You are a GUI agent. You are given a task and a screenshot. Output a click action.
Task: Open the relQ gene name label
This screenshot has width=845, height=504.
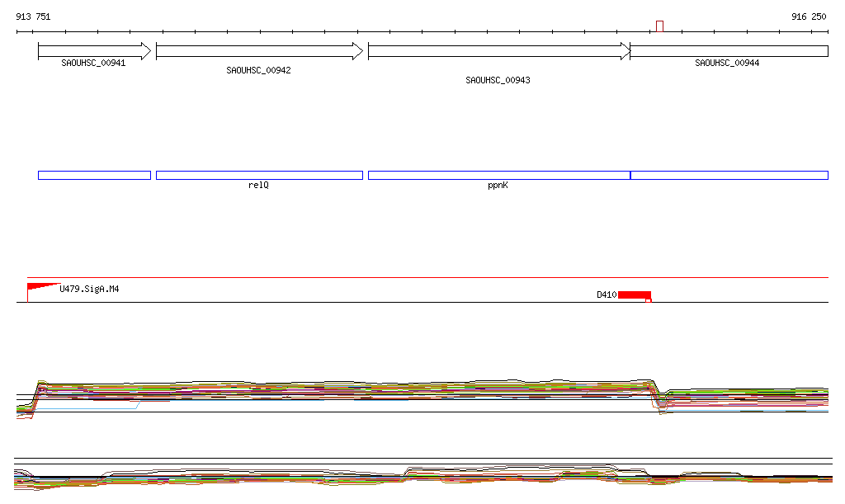(259, 186)
